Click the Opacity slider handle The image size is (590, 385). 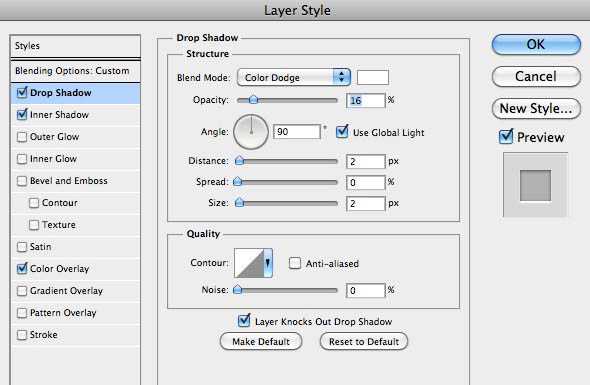(254, 100)
